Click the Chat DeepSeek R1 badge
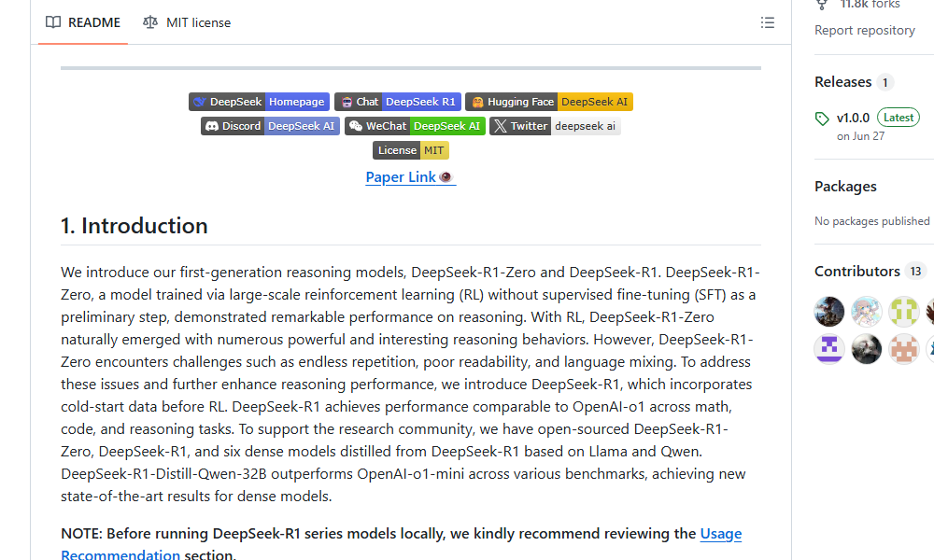This screenshot has width=934, height=560. tap(398, 102)
